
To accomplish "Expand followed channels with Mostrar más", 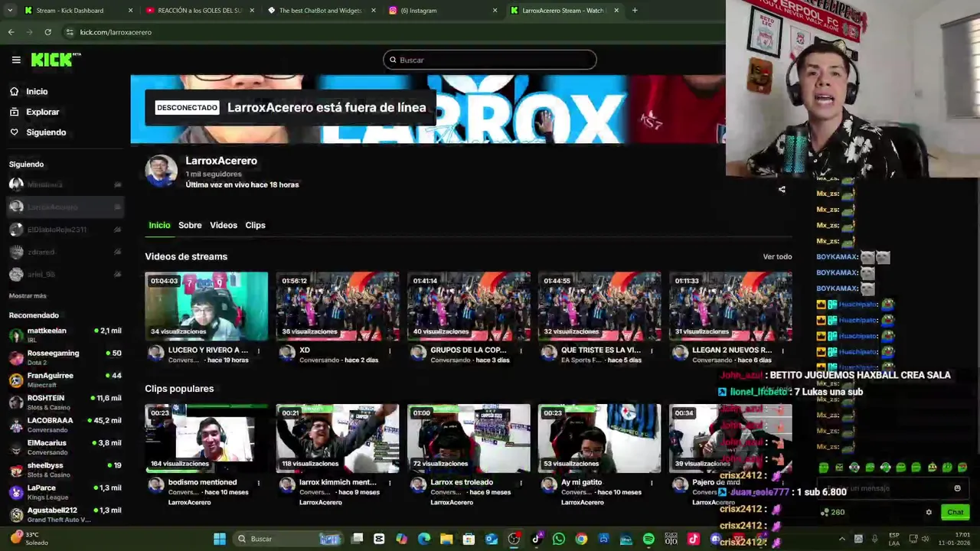I will point(28,295).
